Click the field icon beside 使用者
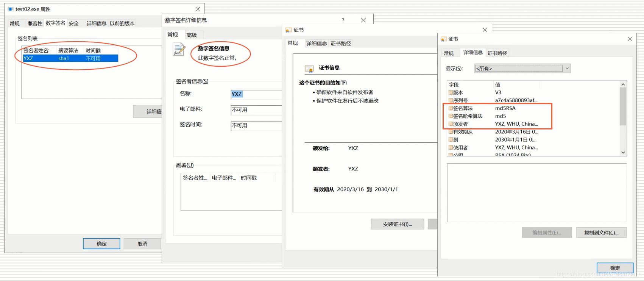The image size is (644, 281). click(451, 148)
